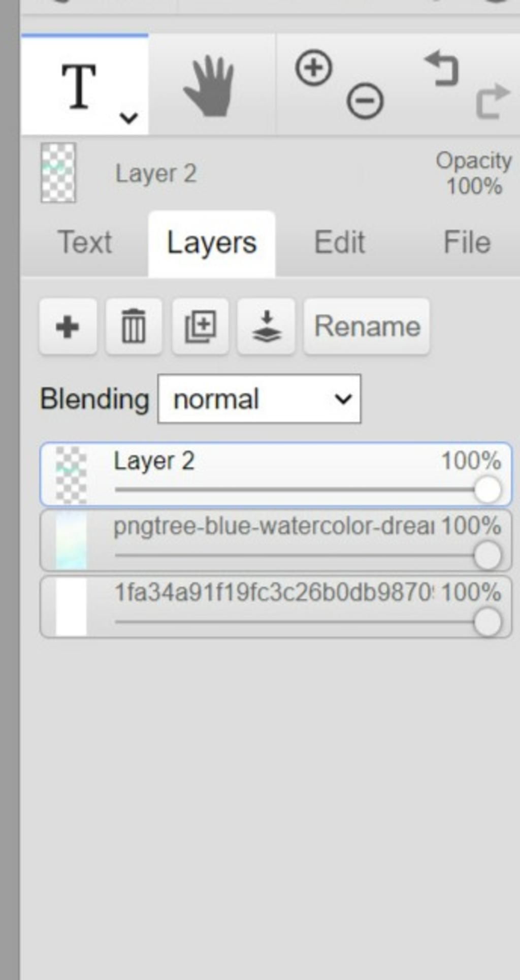The height and width of the screenshot is (980, 520).
Task: Select the 1fa34a91f19fc3c26b0db layer
Action: [276, 607]
